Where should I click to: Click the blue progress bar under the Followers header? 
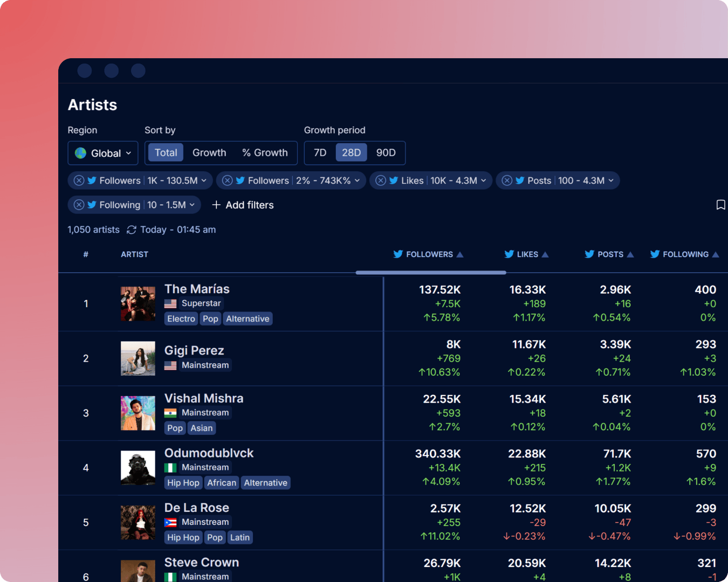(430, 272)
